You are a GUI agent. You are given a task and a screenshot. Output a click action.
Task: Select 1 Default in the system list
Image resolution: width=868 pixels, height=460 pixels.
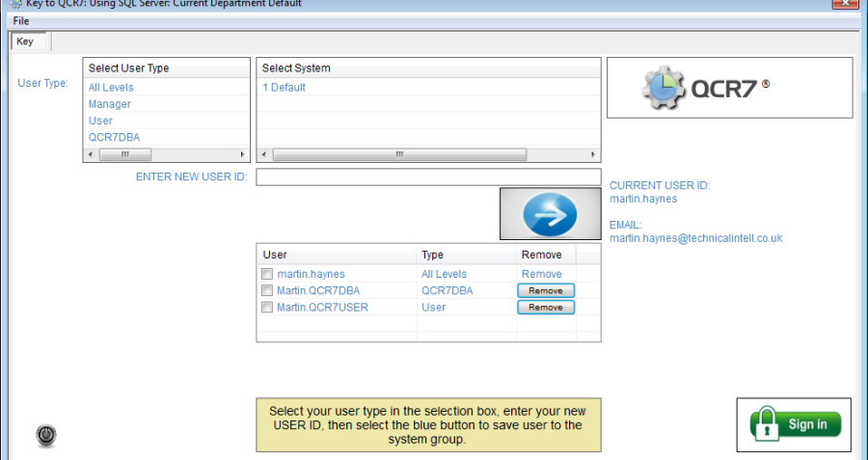(284, 88)
